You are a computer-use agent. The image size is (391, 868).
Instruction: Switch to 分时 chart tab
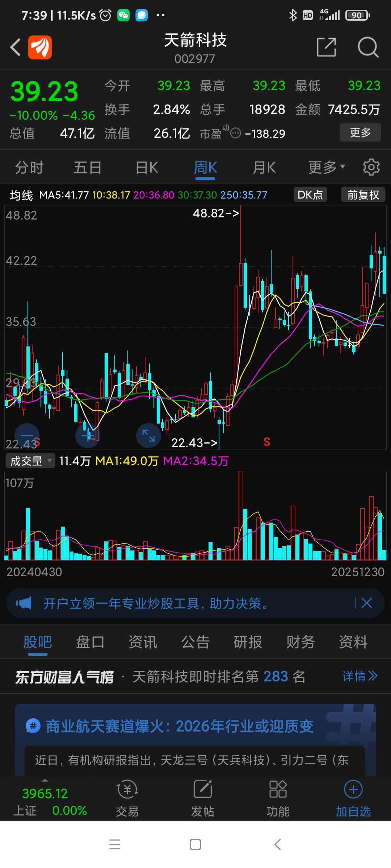click(x=29, y=167)
